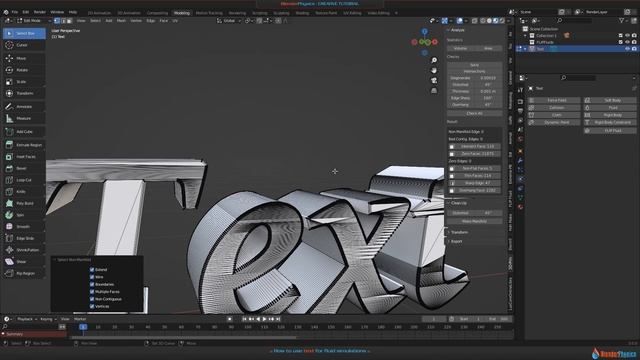Switch to the Modeling workspace tab
The image size is (640, 360).
[x=182, y=13]
